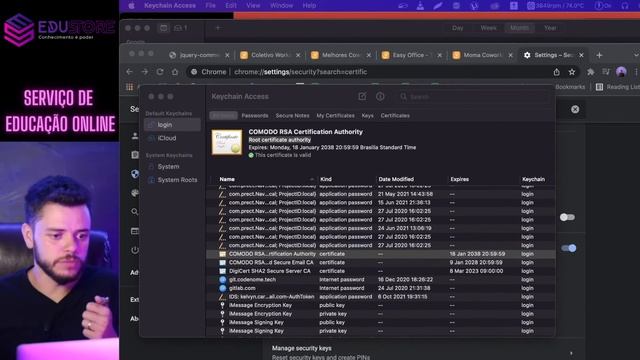640x360 pixels.
Task: Select password row dated 21 May 2021
Action: [x=380, y=194]
